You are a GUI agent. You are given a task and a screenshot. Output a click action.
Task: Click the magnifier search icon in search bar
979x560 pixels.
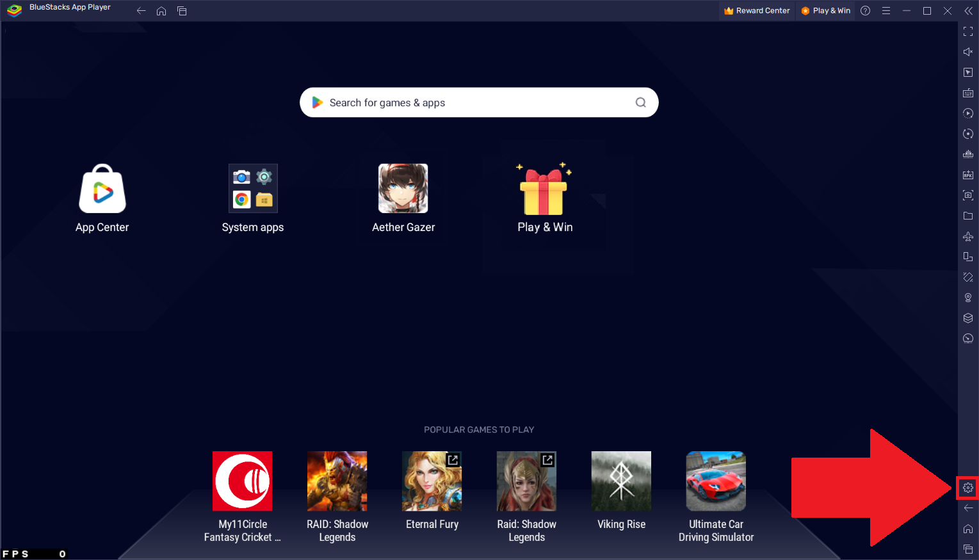pyautogui.click(x=640, y=102)
